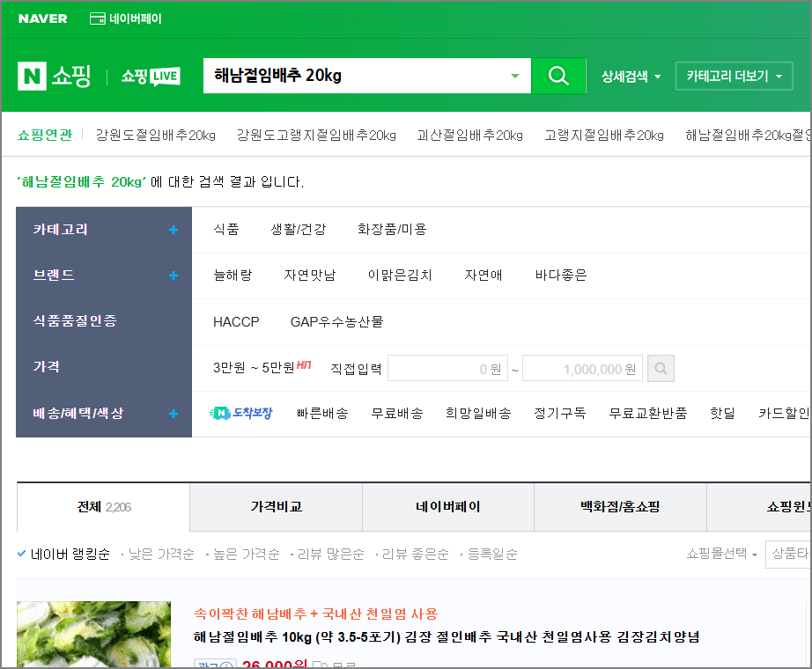Click the NAVER logo

[x=42, y=18]
